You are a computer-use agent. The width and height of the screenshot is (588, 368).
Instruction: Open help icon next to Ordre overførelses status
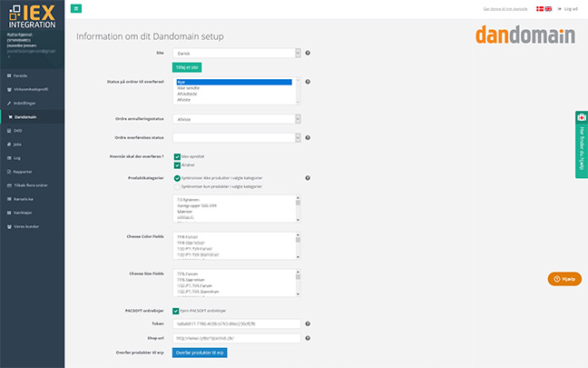pos(308,138)
